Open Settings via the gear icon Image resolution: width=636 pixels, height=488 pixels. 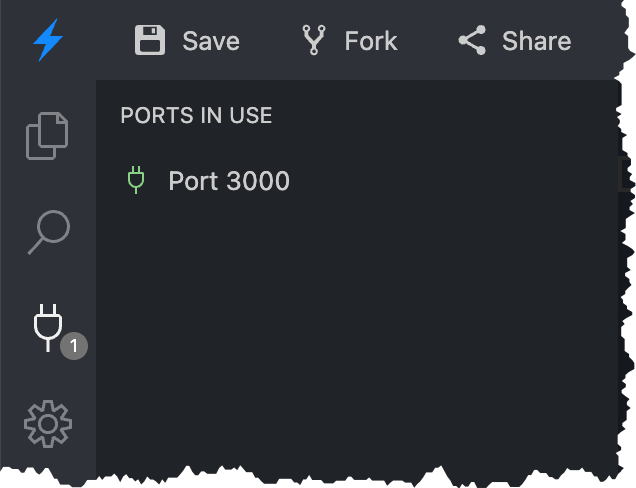(47, 425)
